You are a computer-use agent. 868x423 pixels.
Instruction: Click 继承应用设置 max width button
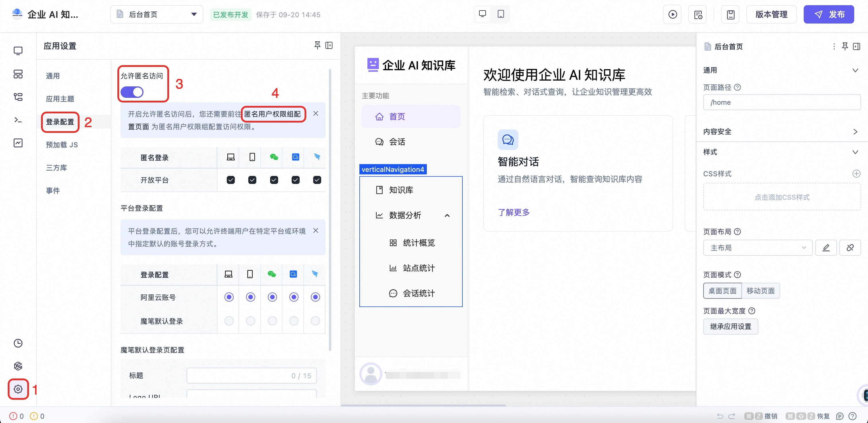pyautogui.click(x=731, y=326)
